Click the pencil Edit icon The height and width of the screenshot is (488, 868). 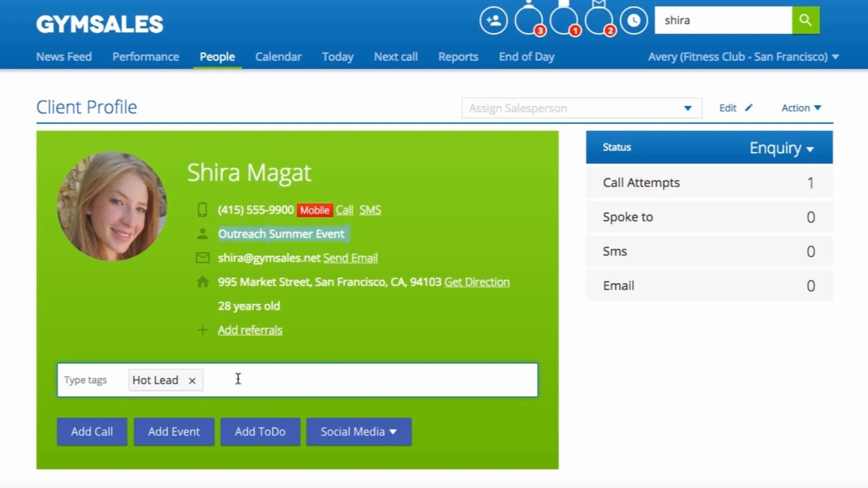pyautogui.click(x=749, y=108)
